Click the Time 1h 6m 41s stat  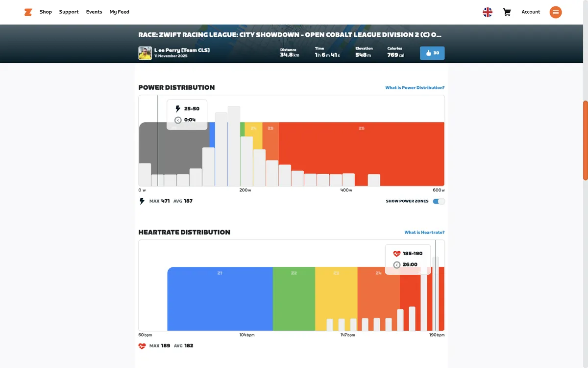tap(327, 52)
